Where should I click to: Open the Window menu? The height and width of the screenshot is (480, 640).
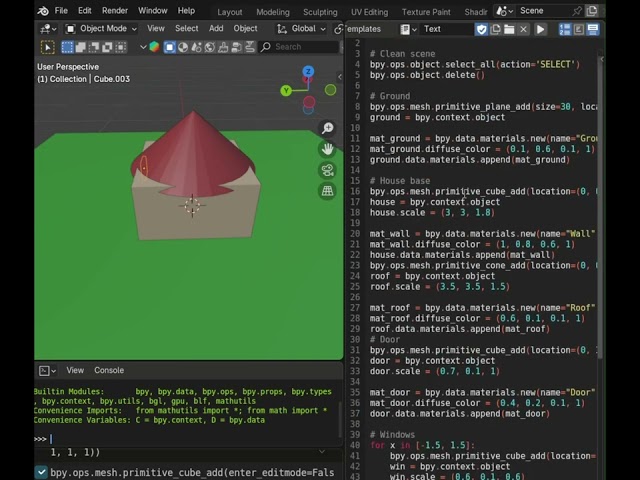[x=152, y=11]
